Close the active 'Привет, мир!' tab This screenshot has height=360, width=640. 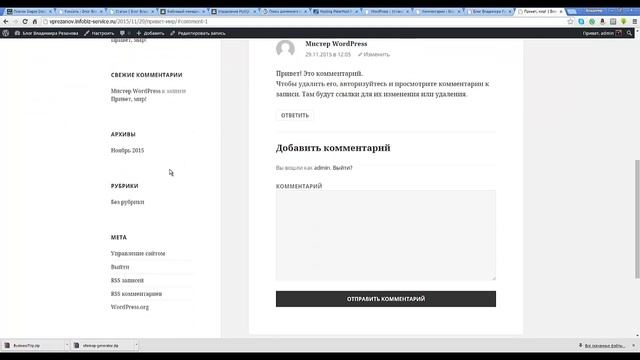click(x=561, y=11)
